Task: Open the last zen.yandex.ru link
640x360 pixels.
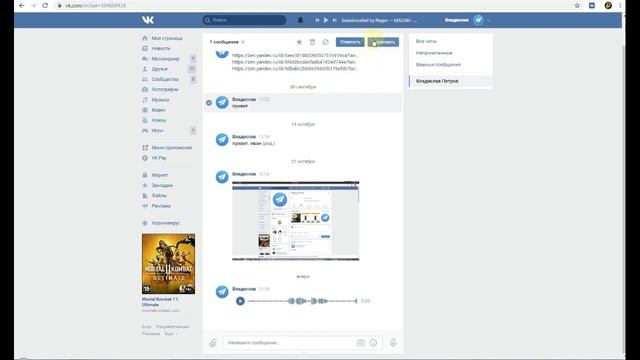Action: tap(295, 69)
